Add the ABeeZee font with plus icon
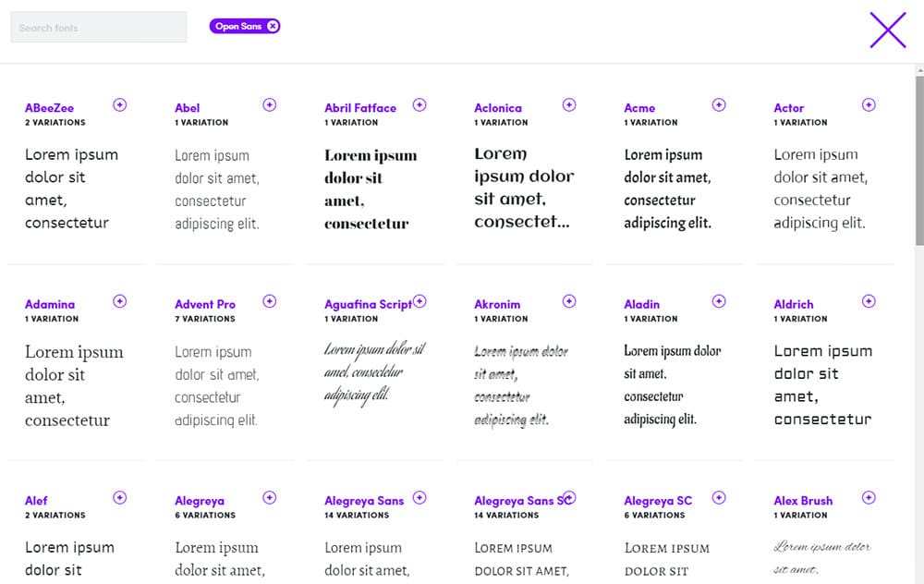The image size is (924, 584). pyautogui.click(x=120, y=105)
